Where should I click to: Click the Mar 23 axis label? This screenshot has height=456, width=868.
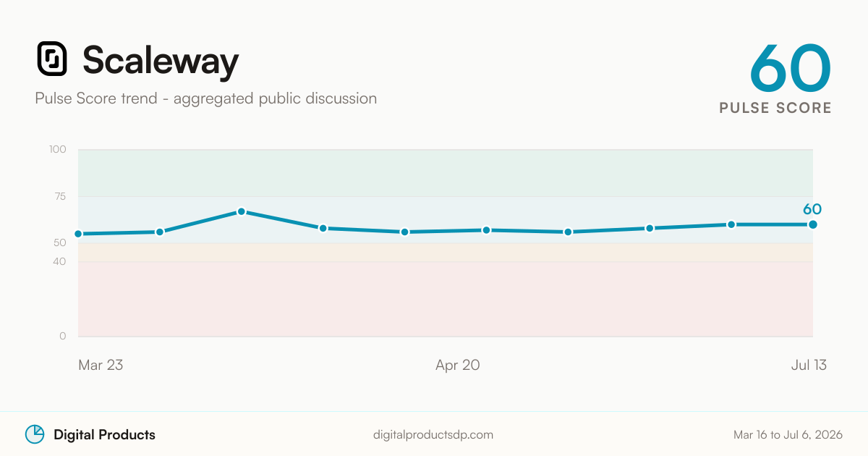[101, 365]
